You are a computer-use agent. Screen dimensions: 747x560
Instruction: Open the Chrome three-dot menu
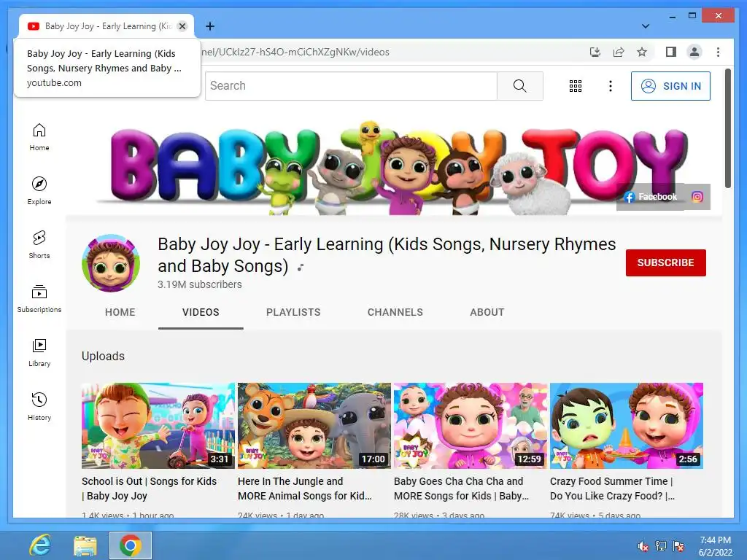[x=718, y=52]
